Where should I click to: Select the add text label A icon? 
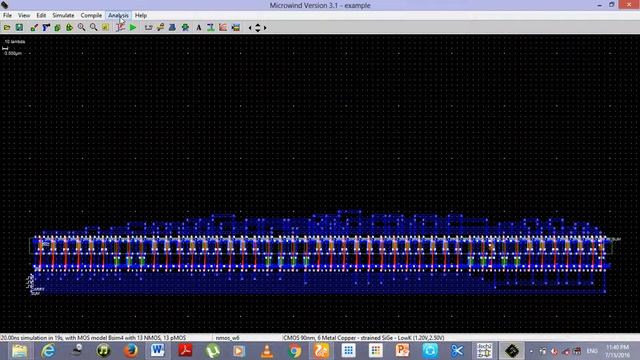(199, 27)
